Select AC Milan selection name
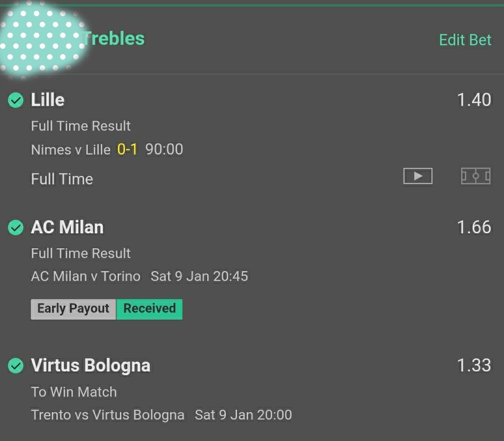The width and height of the screenshot is (504, 441). [x=67, y=227]
